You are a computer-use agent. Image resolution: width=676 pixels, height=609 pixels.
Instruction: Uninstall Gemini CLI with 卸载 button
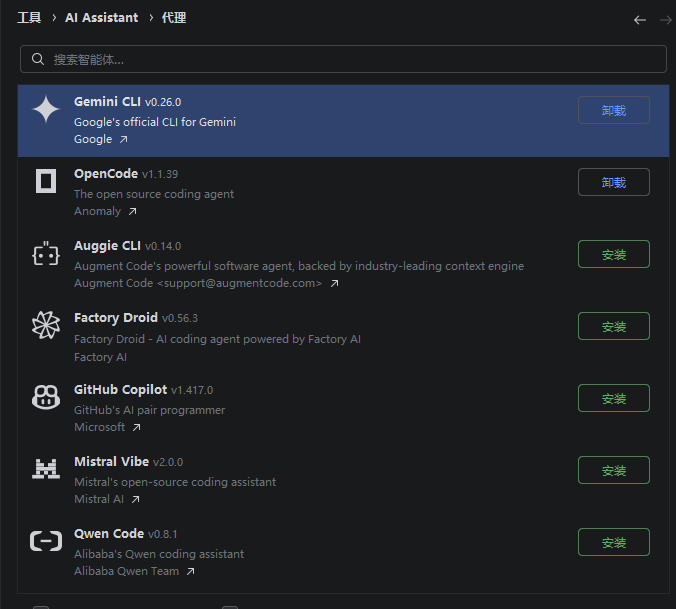[613, 110]
